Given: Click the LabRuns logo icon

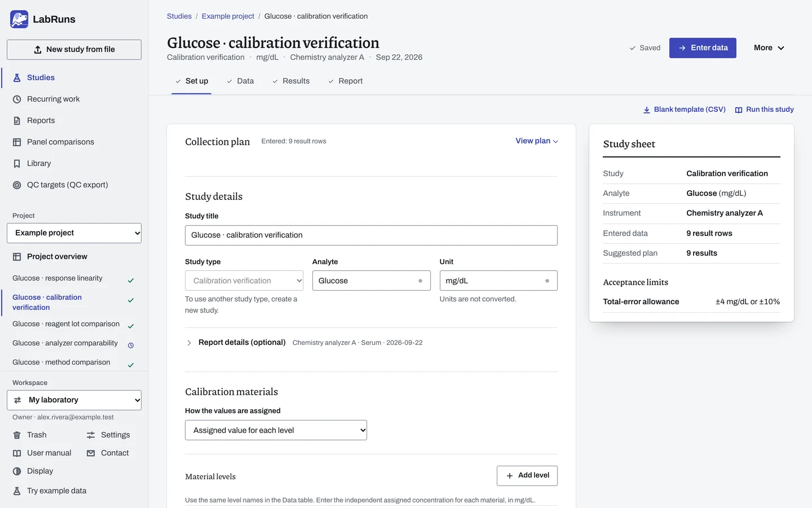Looking at the screenshot, I should point(19,19).
